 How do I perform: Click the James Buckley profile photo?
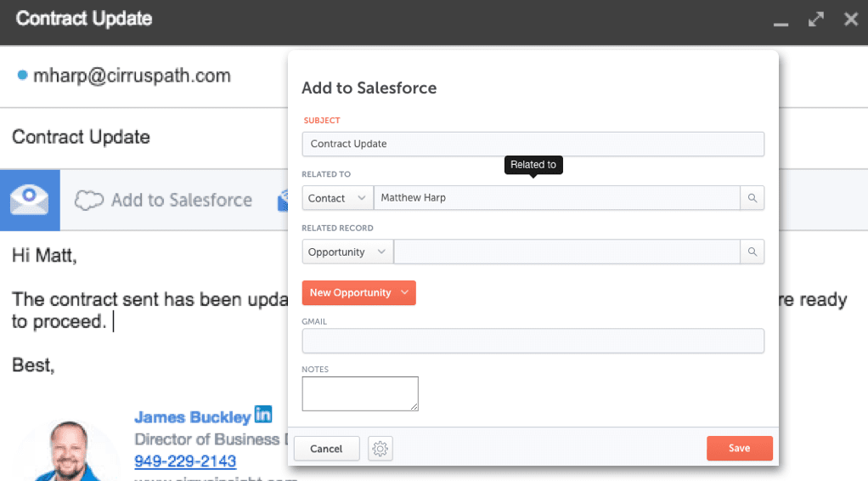(69, 451)
